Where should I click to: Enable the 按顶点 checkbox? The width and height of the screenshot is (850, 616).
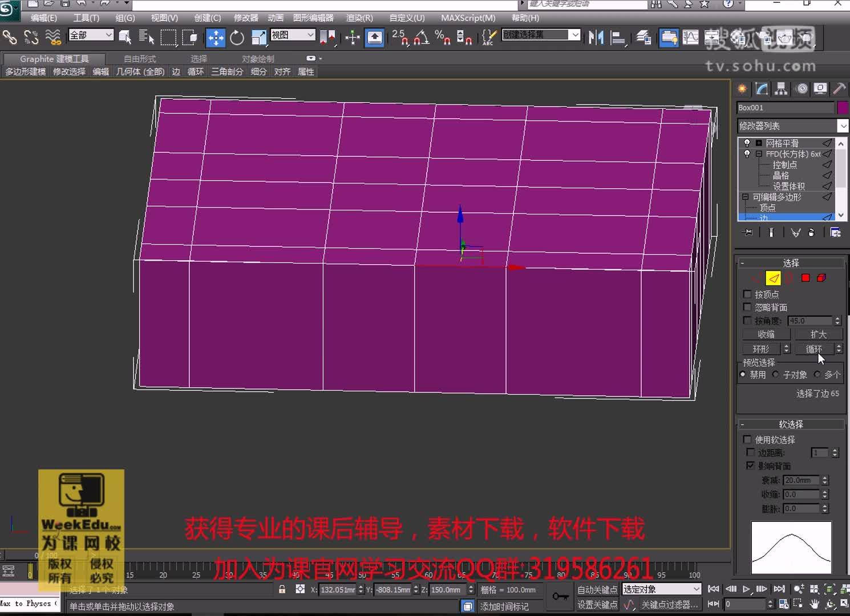[x=747, y=294]
